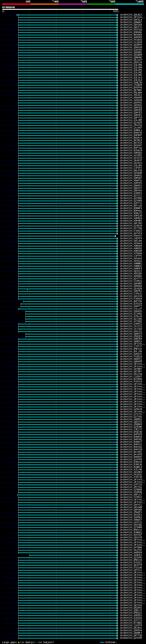The width and height of the screenshot is (146, 644).
Task: Select the UniRef100_Q10QZ4 label
Action: click(x=131, y=289)
